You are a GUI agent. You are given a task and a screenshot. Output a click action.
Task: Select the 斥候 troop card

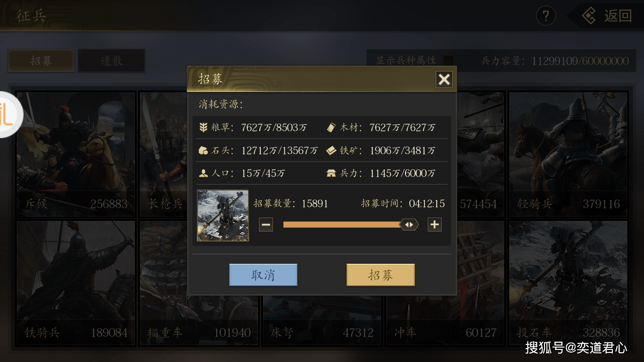pyautogui.click(x=76, y=154)
